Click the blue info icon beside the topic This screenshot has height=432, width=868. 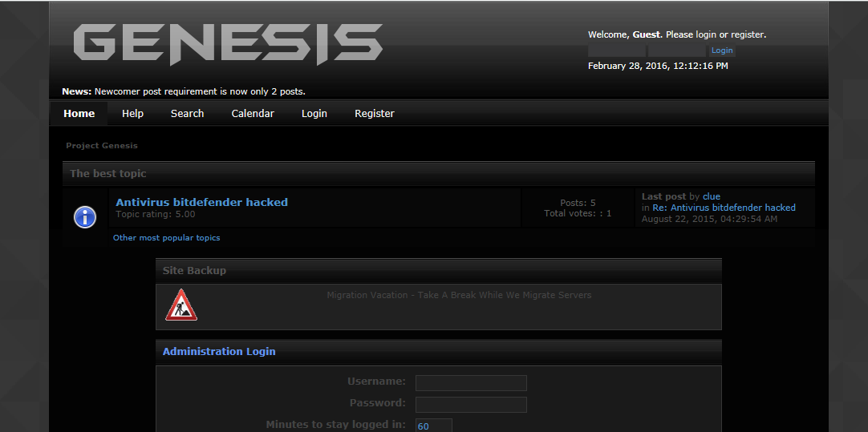(85, 216)
